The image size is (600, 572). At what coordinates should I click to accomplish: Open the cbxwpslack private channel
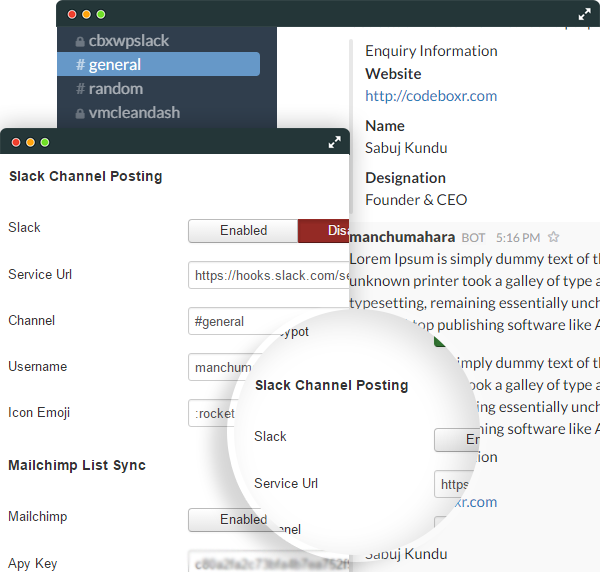tap(129, 41)
